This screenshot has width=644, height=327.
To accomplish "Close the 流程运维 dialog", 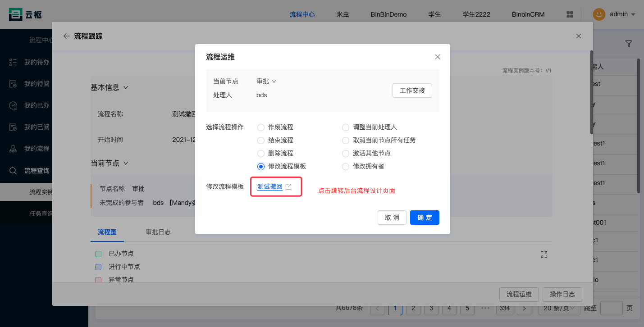I will [437, 57].
